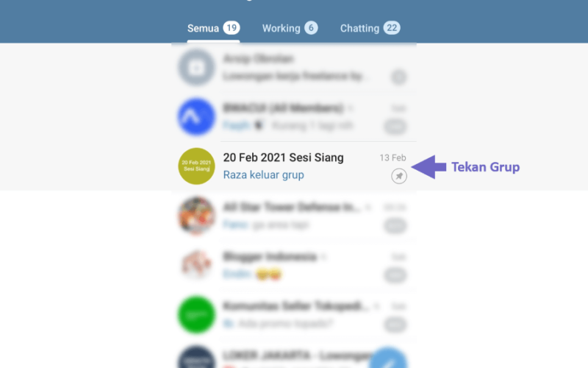Click the Chatting badge showing 22

pos(392,28)
